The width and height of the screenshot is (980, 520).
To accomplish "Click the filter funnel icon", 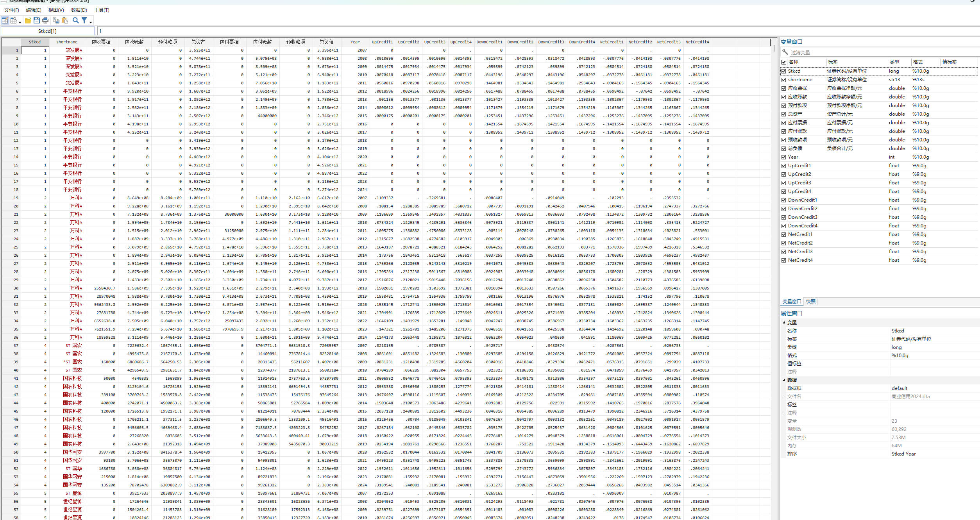I will tap(84, 20).
